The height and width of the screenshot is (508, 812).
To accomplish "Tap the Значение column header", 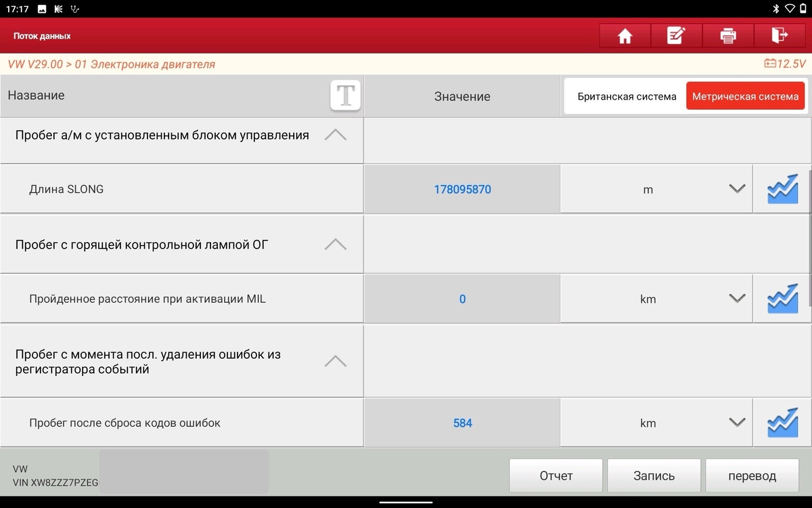I will tap(462, 96).
